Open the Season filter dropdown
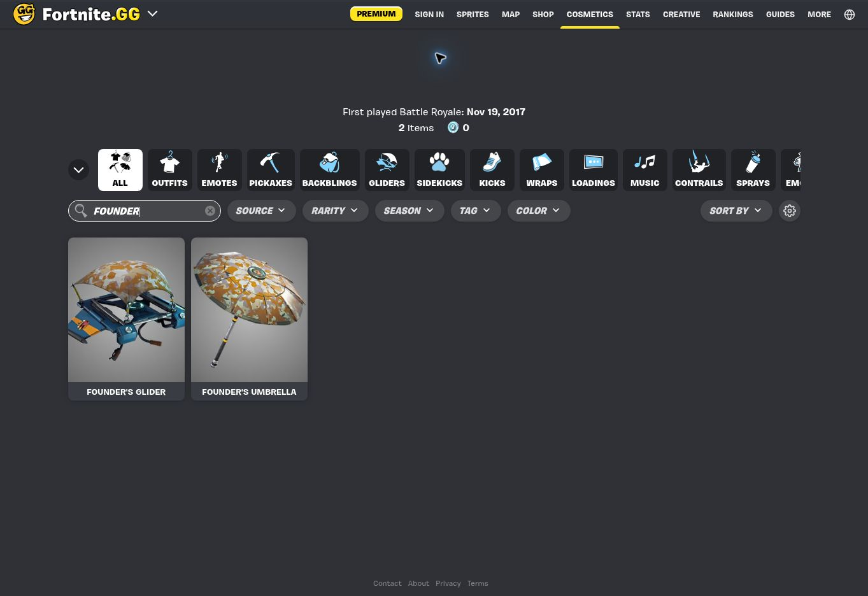The height and width of the screenshot is (596, 868). 409,211
